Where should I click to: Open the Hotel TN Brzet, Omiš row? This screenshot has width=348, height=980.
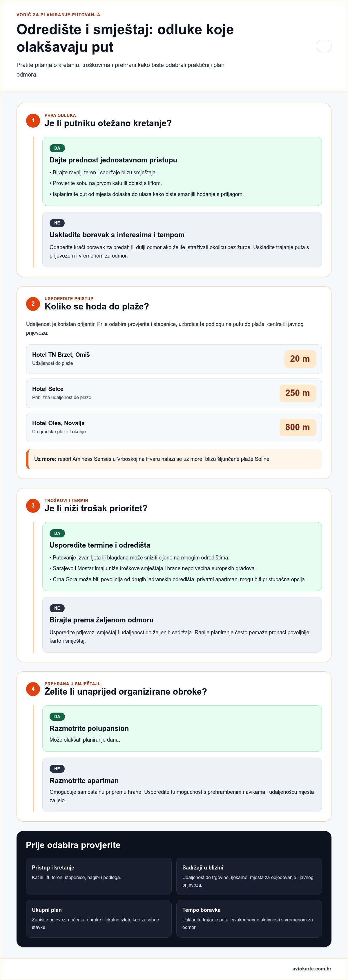[174, 359]
